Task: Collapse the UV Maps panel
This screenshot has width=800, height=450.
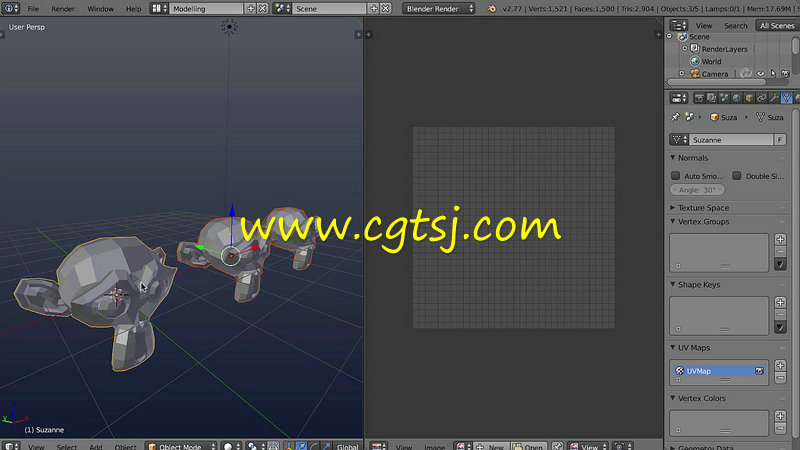Action: click(x=672, y=347)
